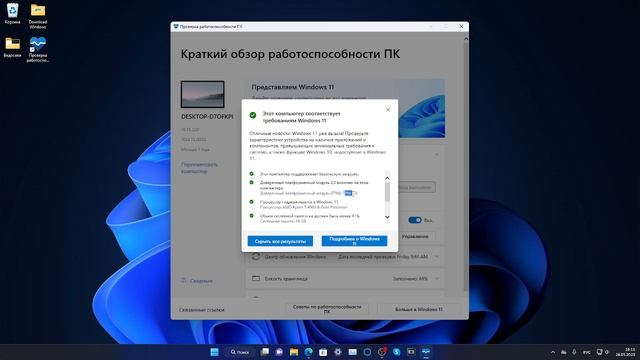Open Teams Chat from the taskbar
This screenshot has width=640, height=360.
tap(279, 352)
